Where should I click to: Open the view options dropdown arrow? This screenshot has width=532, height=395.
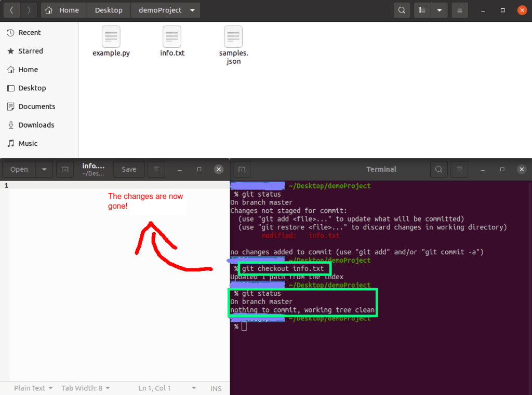[x=440, y=10]
